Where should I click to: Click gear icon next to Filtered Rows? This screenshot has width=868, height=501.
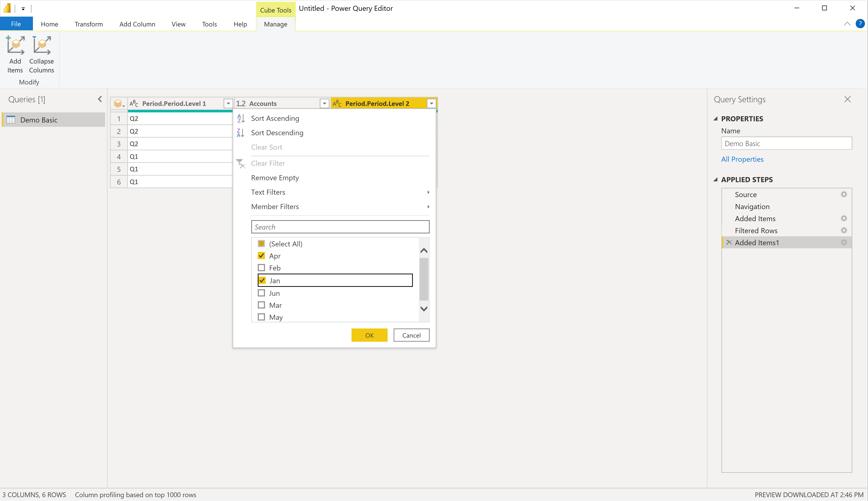click(843, 231)
